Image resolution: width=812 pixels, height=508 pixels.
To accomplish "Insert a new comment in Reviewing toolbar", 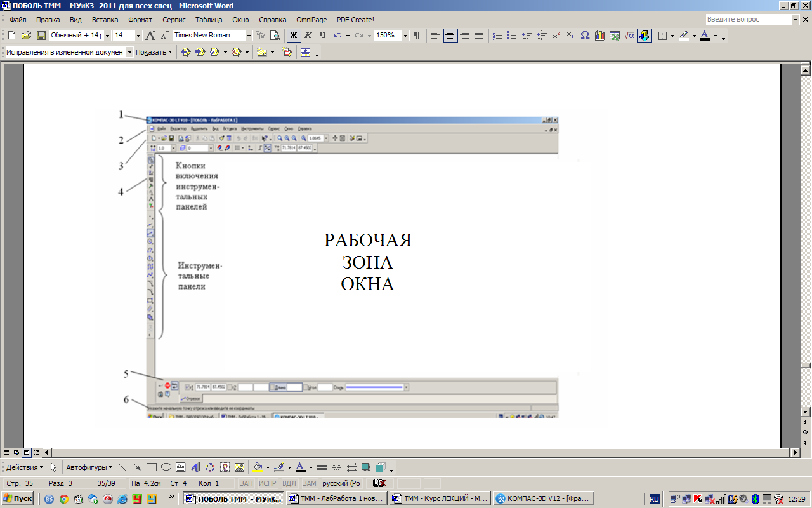I will point(261,52).
